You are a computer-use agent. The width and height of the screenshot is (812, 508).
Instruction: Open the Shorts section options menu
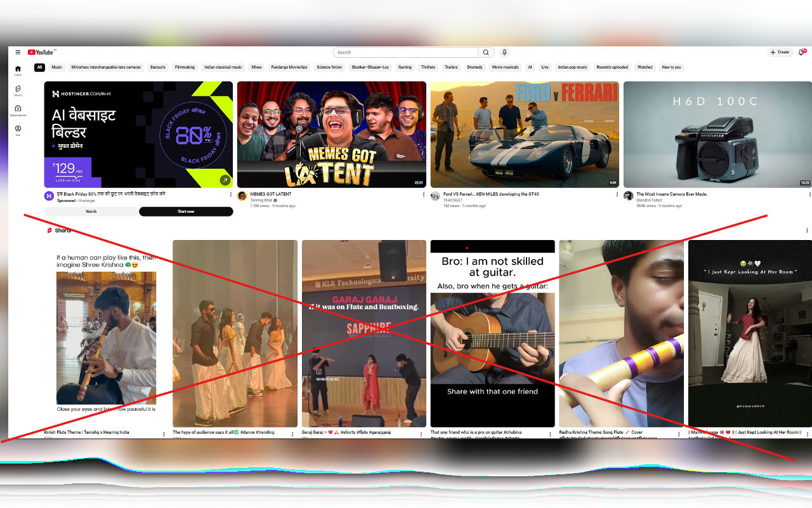click(x=807, y=231)
